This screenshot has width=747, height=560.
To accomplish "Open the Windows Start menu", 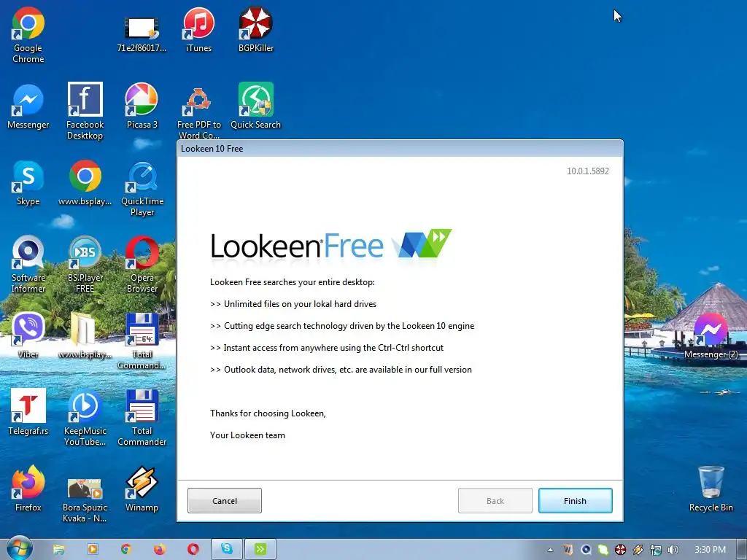I will pyautogui.click(x=19, y=548).
